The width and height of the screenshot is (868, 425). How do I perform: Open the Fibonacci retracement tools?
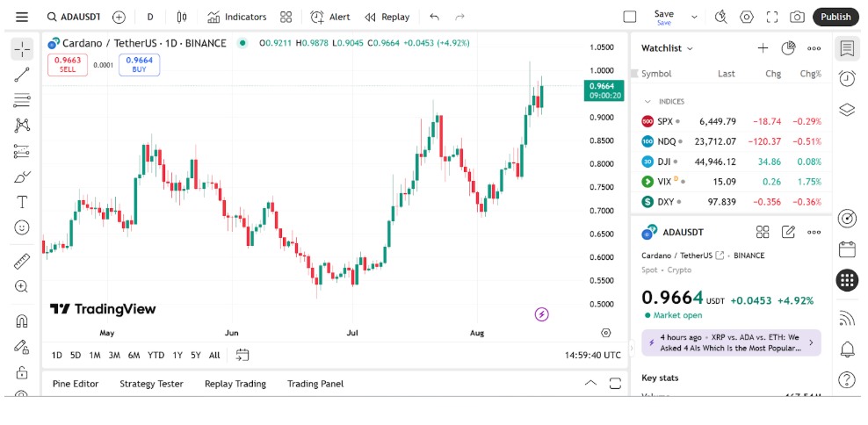(x=22, y=100)
